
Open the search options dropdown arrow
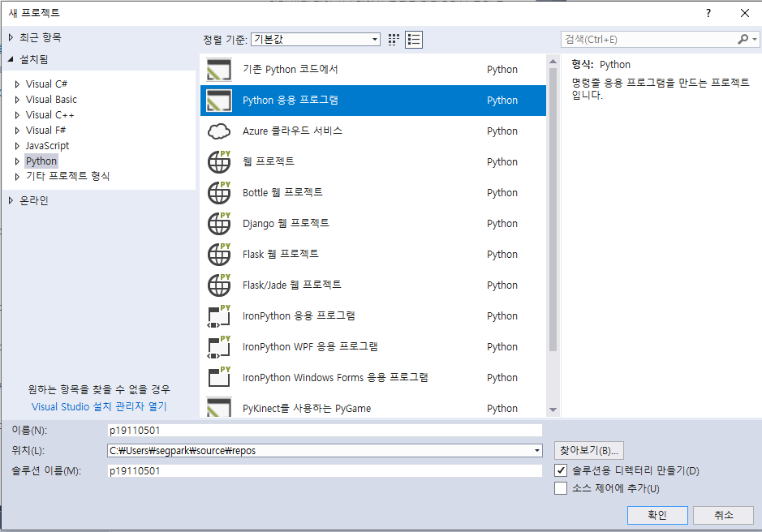click(x=754, y=40)
